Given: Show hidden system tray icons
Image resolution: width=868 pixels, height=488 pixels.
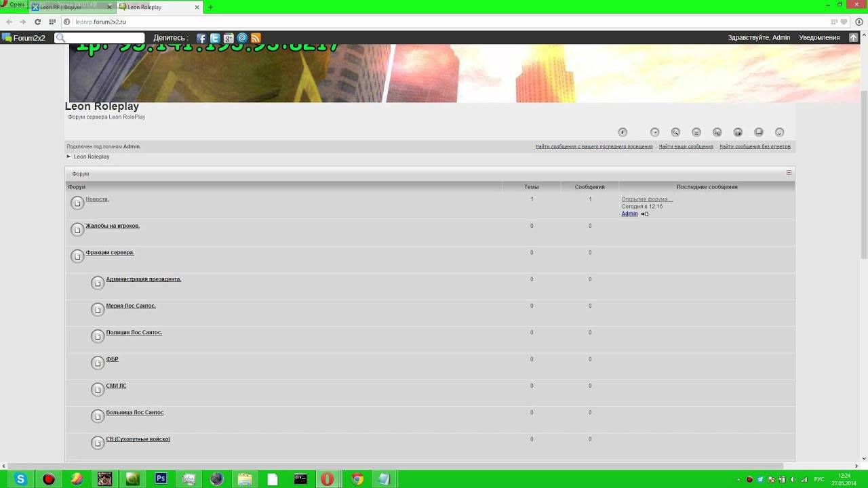Looking at the screenshot, I should tap(738, 480).
